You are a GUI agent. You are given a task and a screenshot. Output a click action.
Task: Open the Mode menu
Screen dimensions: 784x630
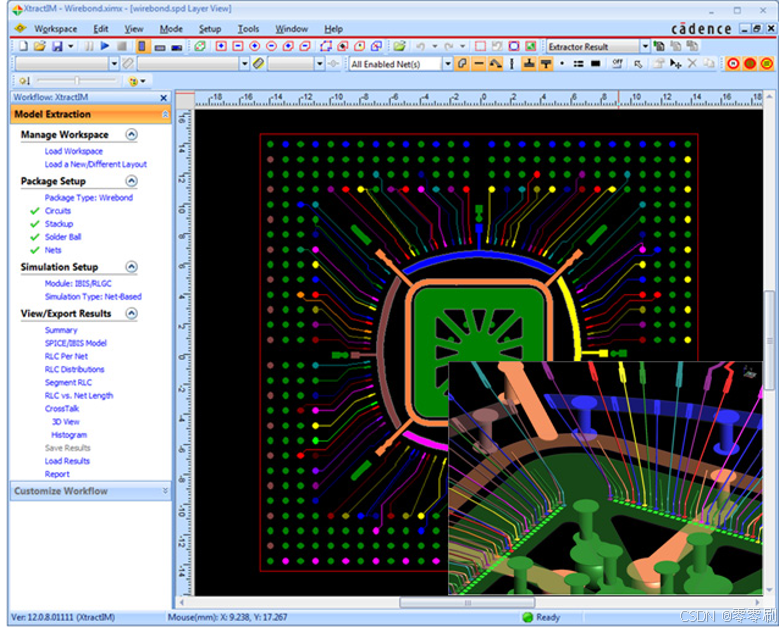click(171, 29)
